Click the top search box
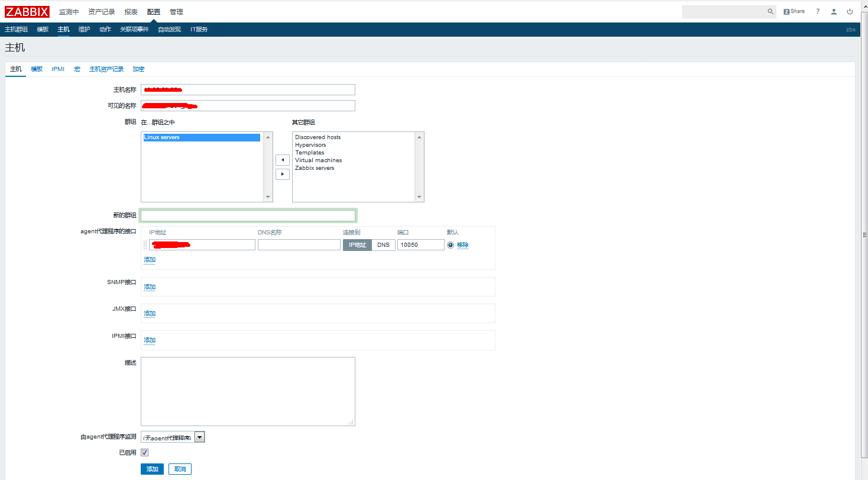The height and width of the screenshot is (480, 868). point(724,11)
